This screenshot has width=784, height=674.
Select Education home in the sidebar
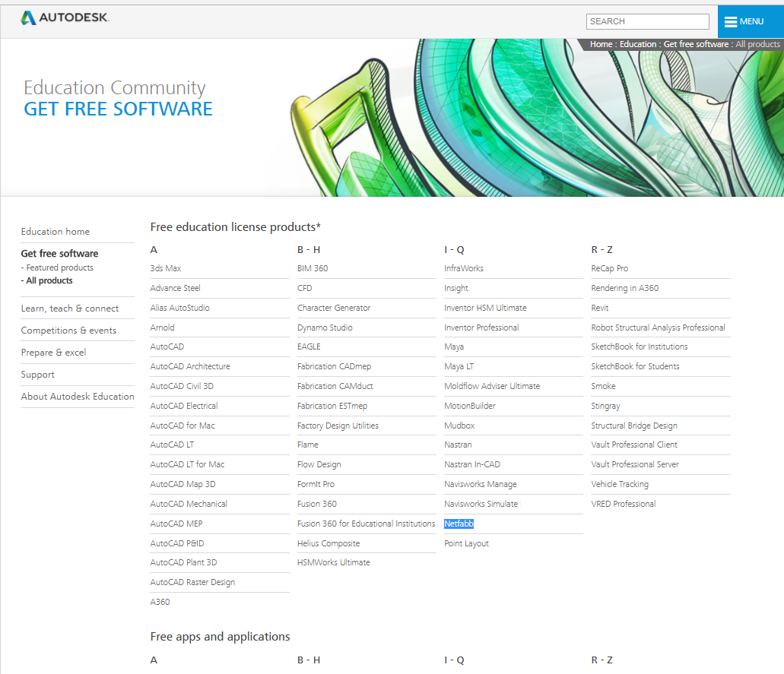[x=55, y=231]
